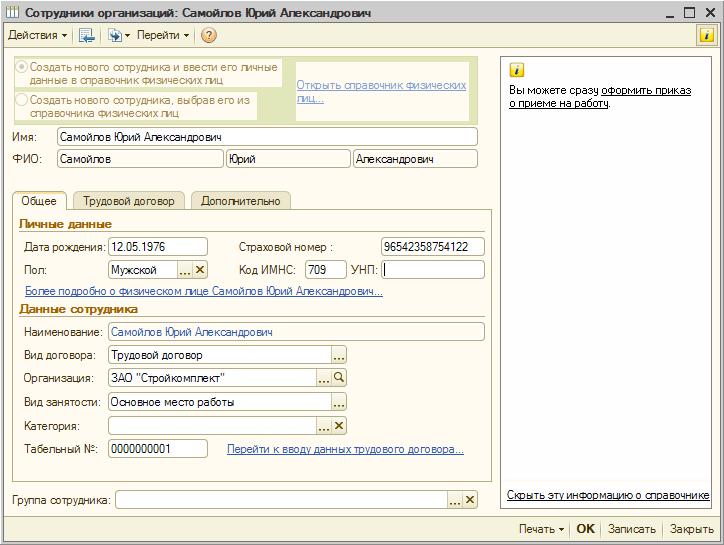Follow link to enter labor contract data
Viewport: 724px width, 545px height.
[345, 450]
